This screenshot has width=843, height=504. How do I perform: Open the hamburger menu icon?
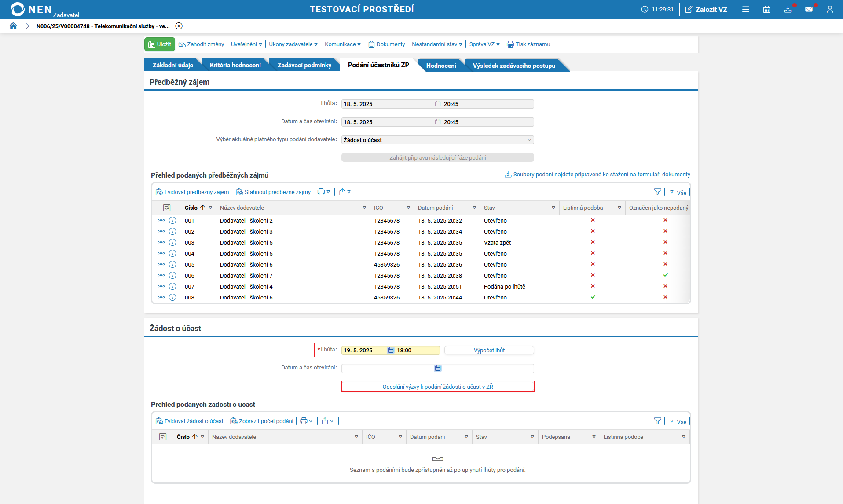coord(745,9)
